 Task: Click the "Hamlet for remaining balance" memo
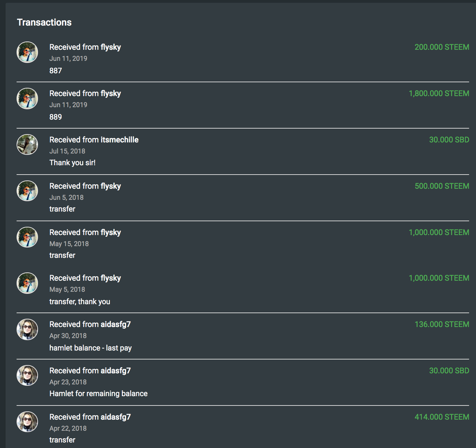coord(98,394)
